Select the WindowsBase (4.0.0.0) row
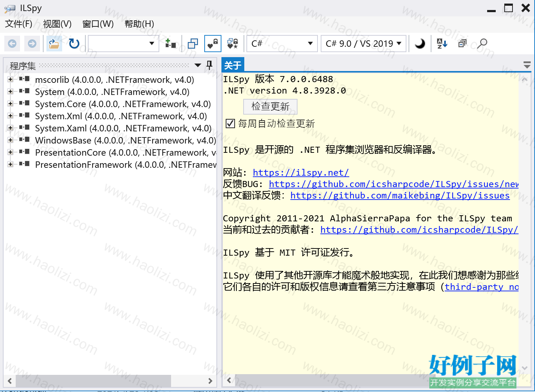The width and height of the screenshot is (535, 392). (125, 140)
